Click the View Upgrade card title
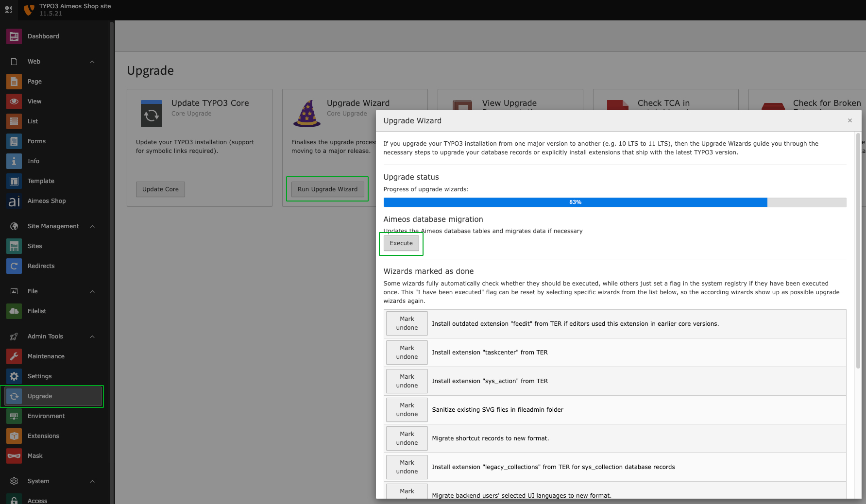This screenshot has width=866, height=504. coord(509,103)
